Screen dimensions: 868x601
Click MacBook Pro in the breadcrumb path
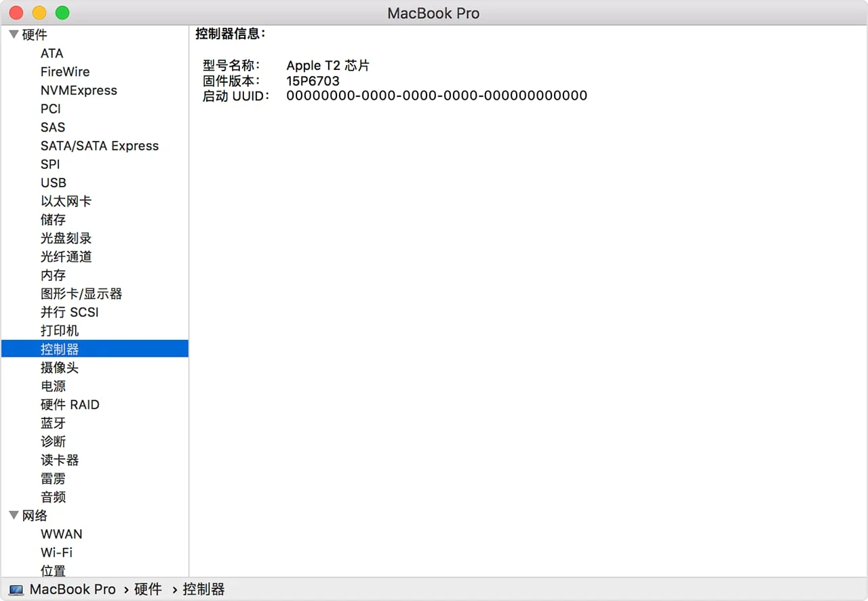point(73,589)
